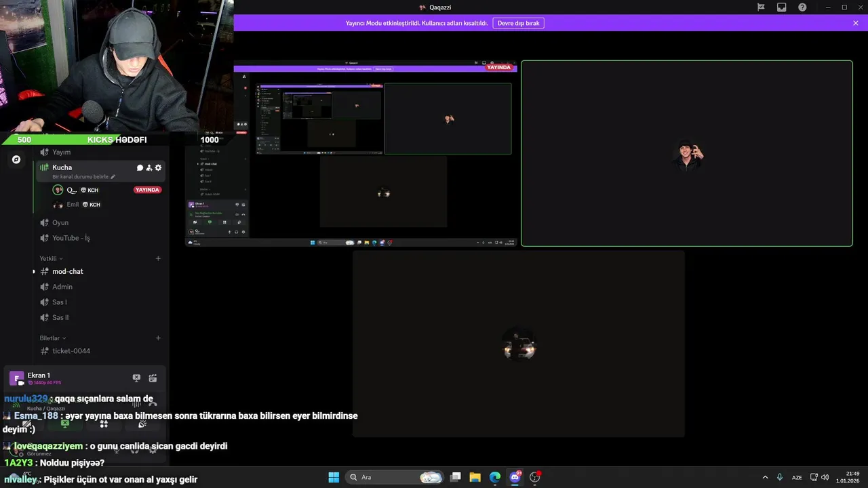Join the Oyun voice channel

(x=102, y=222)
